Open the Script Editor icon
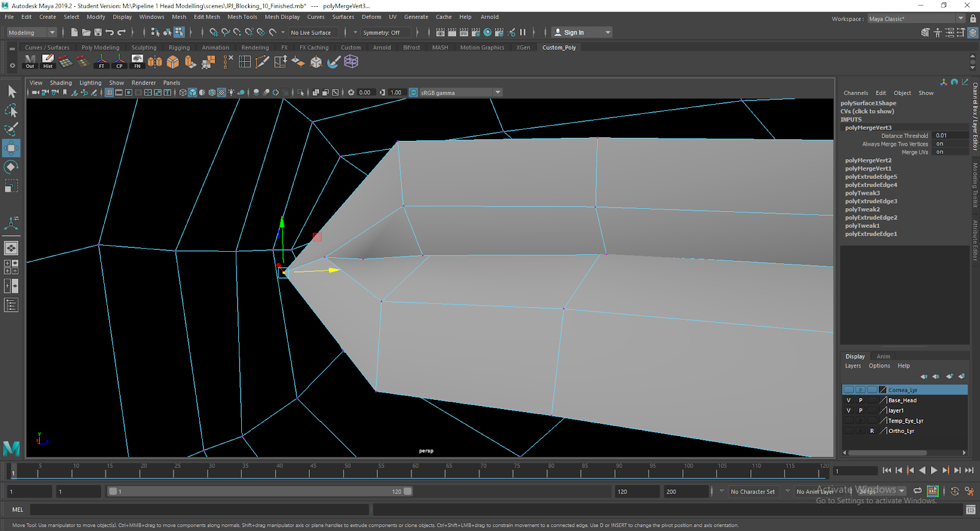Screen dimensions: 980x531 [971, 510]
